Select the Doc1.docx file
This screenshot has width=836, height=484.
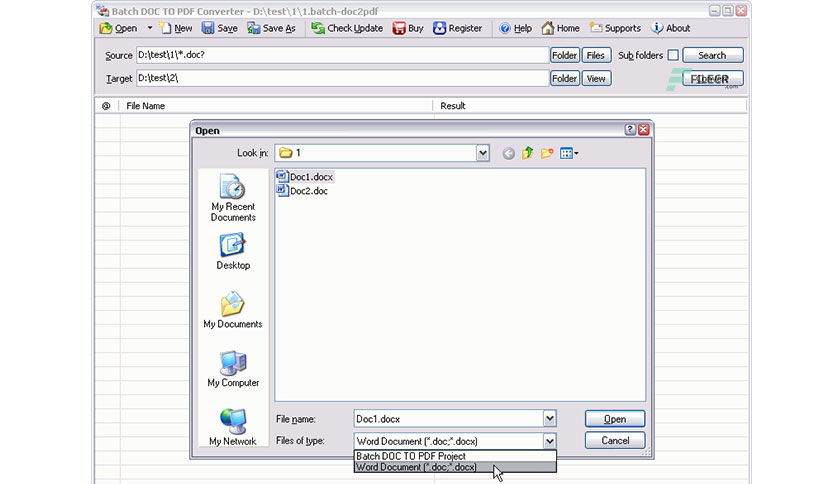tap(305, 177)
